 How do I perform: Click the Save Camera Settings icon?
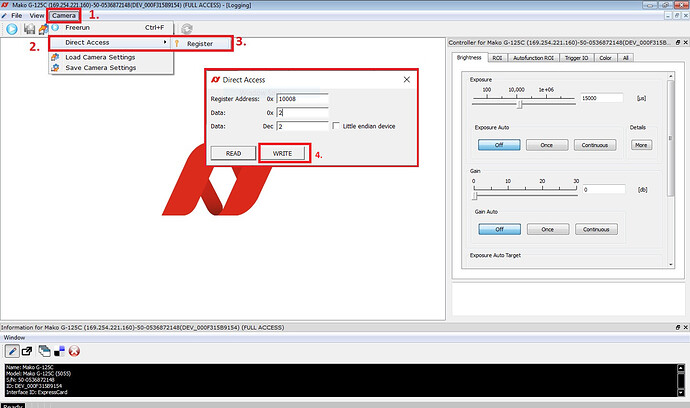(x=55, y=68)
